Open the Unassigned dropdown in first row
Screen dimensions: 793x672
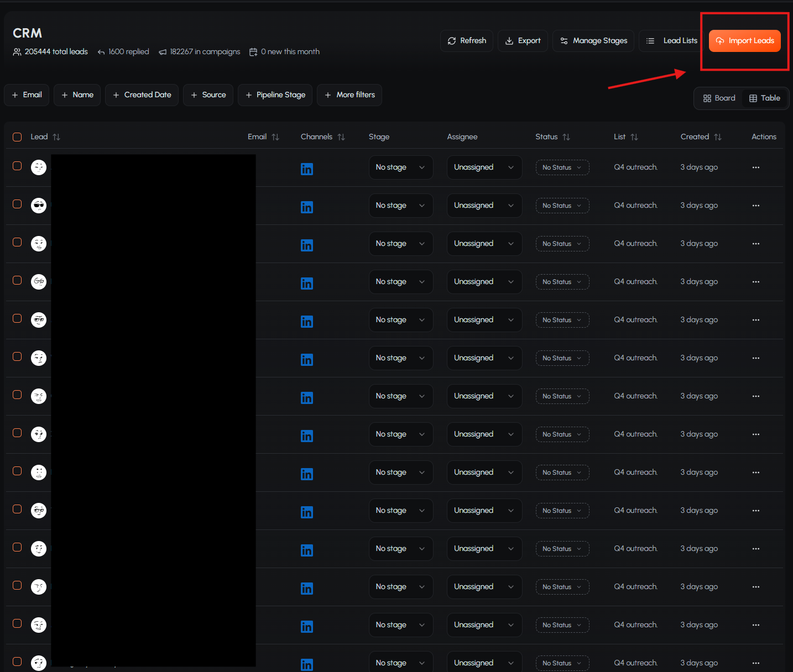(x=484, y=167)
